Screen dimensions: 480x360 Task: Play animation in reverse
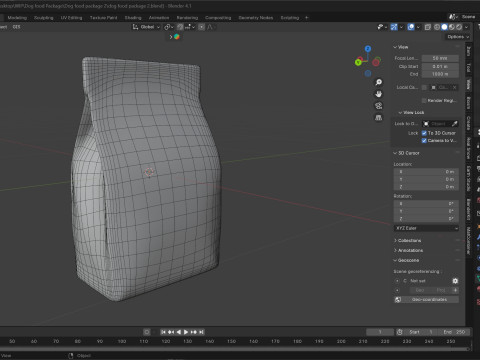point(179,332)
